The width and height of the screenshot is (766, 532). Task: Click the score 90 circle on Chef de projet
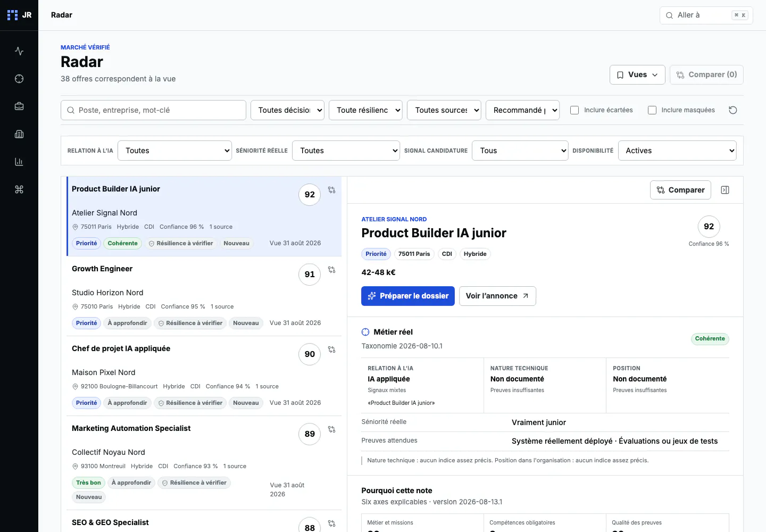click(310, 354)
